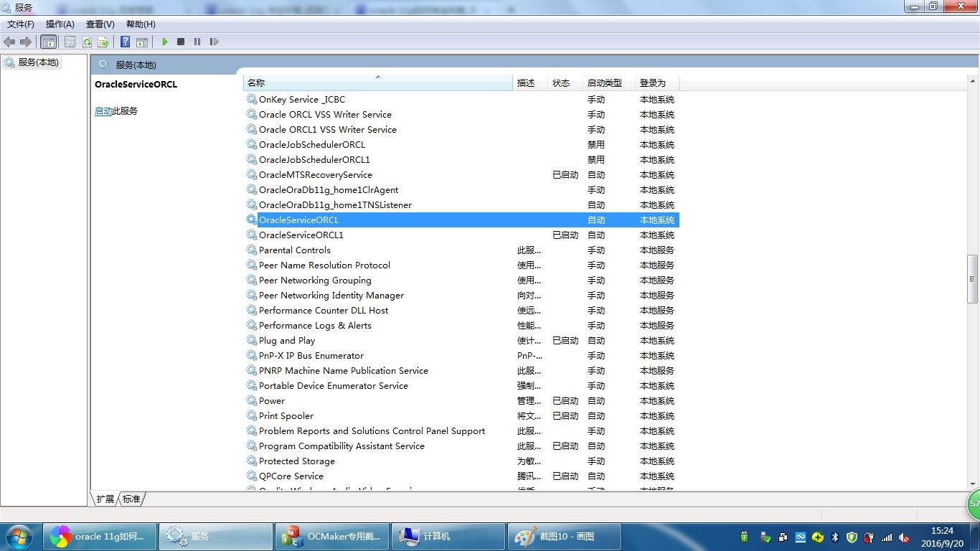Select Oracle ORCL1 VSS Writer Service
Image resolution: width=980 pixels, height=551 pixels.
click(x=461, y=130)
